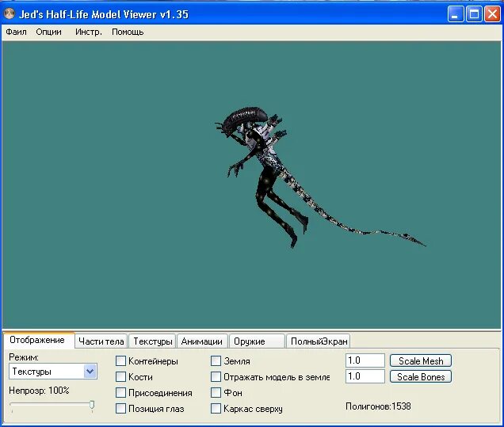Enable the Каркас сверху checkbox
Image resolution: width=504 pixels, height=427 pixels.
(x=216, y=408)
